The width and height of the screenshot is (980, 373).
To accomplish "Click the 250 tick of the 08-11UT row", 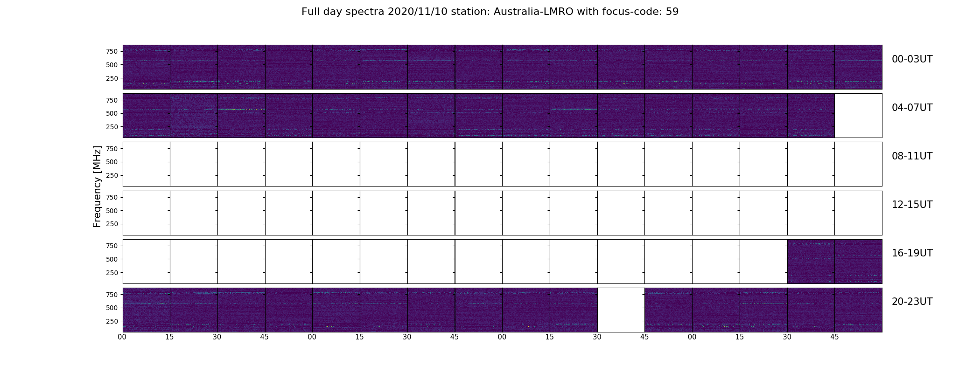I will [x=112, y=175].
